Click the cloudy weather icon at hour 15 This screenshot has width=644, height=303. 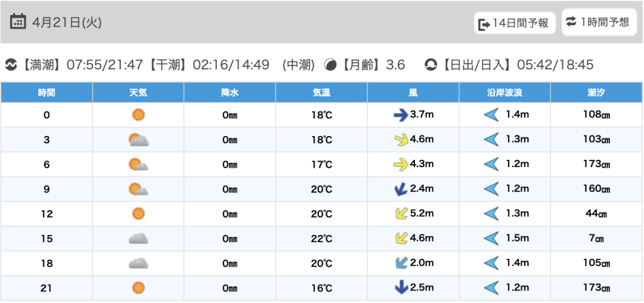point(138,238)
